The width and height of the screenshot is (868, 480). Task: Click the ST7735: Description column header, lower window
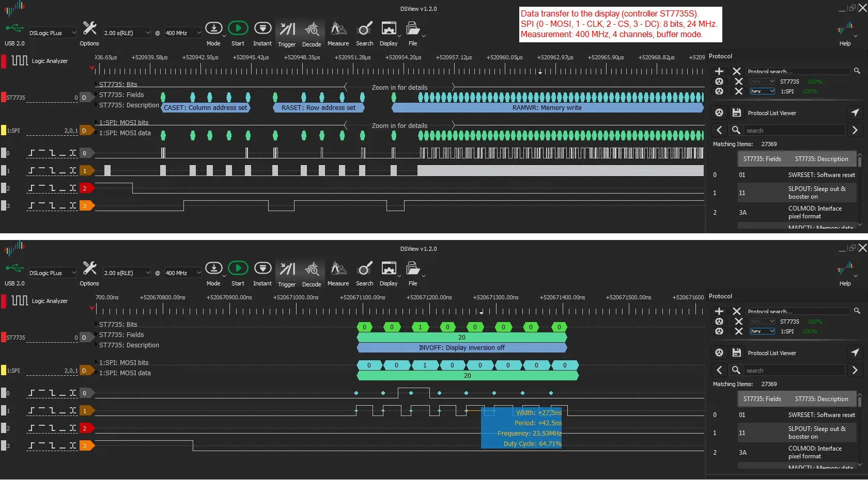tap(822, 399)
